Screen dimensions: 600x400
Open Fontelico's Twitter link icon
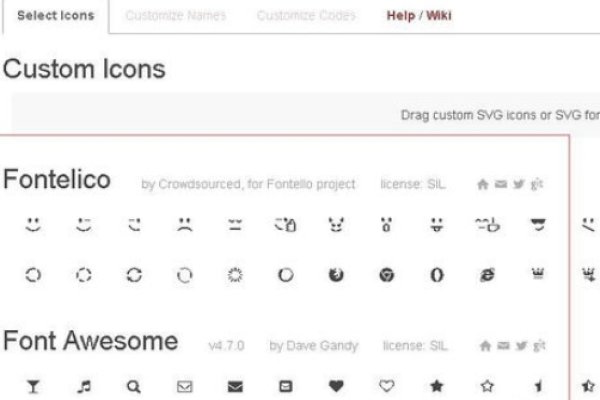519,185
